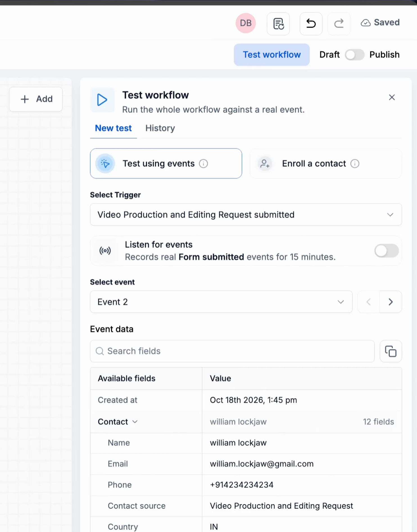Show info for Test using events
Screen dimensions: 417x532
click(203, 163)
